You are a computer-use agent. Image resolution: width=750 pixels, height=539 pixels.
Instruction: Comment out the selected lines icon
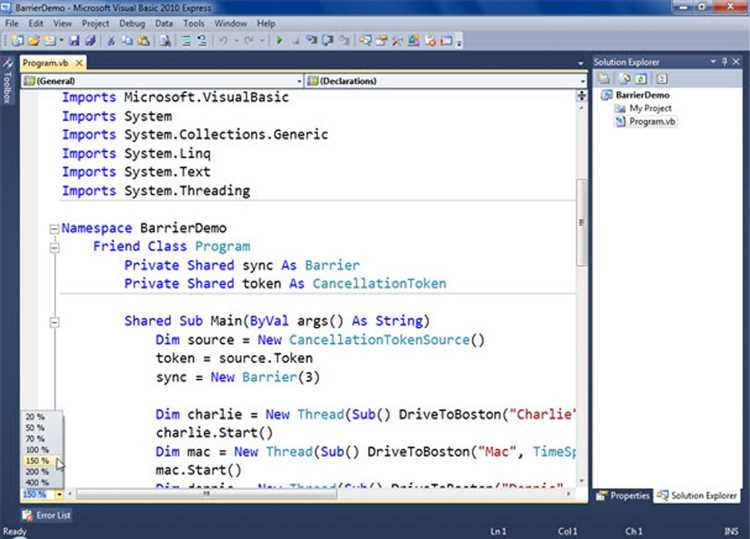[186, 41]
